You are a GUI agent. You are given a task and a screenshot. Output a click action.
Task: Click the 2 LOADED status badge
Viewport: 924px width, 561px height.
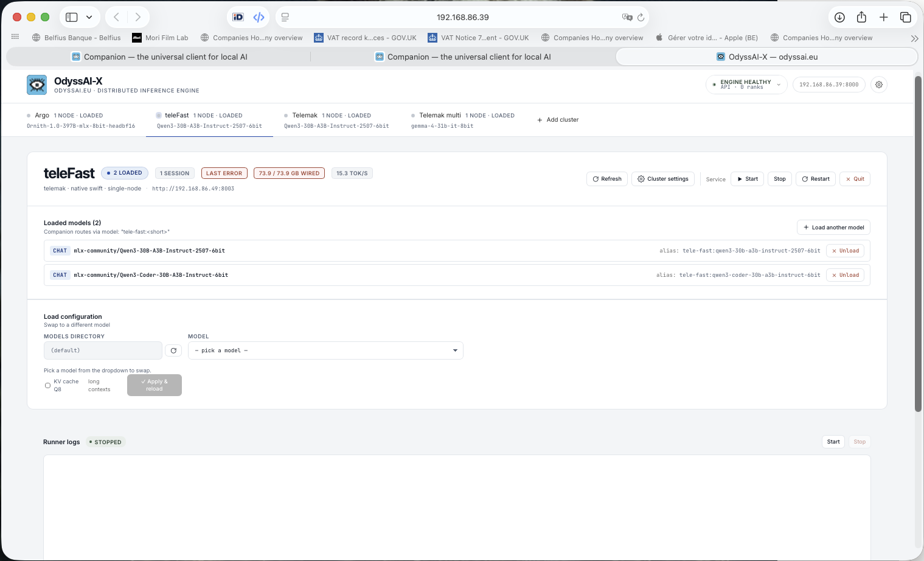[125, 173]
